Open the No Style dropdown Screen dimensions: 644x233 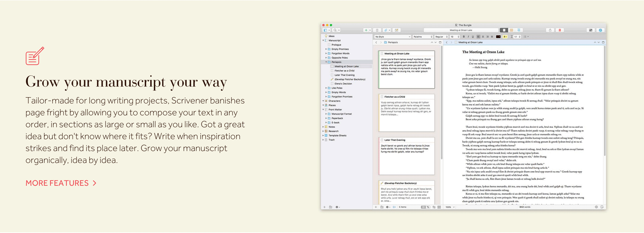(x=392, y=37)
